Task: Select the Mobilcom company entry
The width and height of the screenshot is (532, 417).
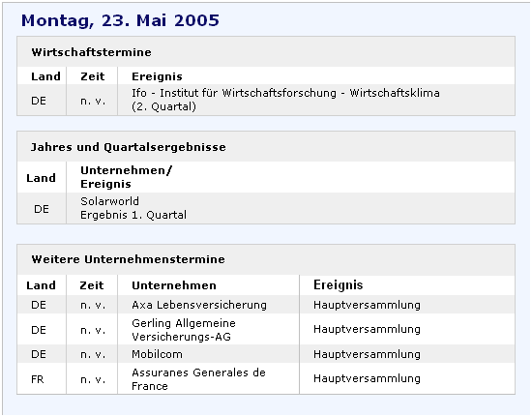Action: pos(157,354)
